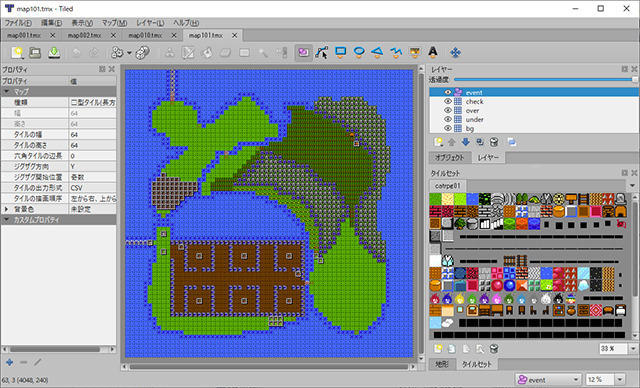Viewport: 640px width, 388px height.
Task: Select the Insert Tile object tool
Action: pos(415,52)
